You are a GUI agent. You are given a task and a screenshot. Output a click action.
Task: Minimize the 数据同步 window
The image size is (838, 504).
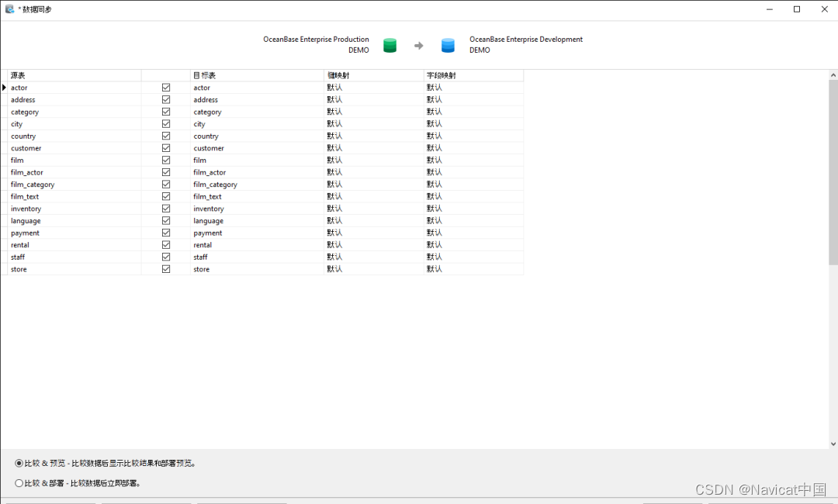pos(770,9)
